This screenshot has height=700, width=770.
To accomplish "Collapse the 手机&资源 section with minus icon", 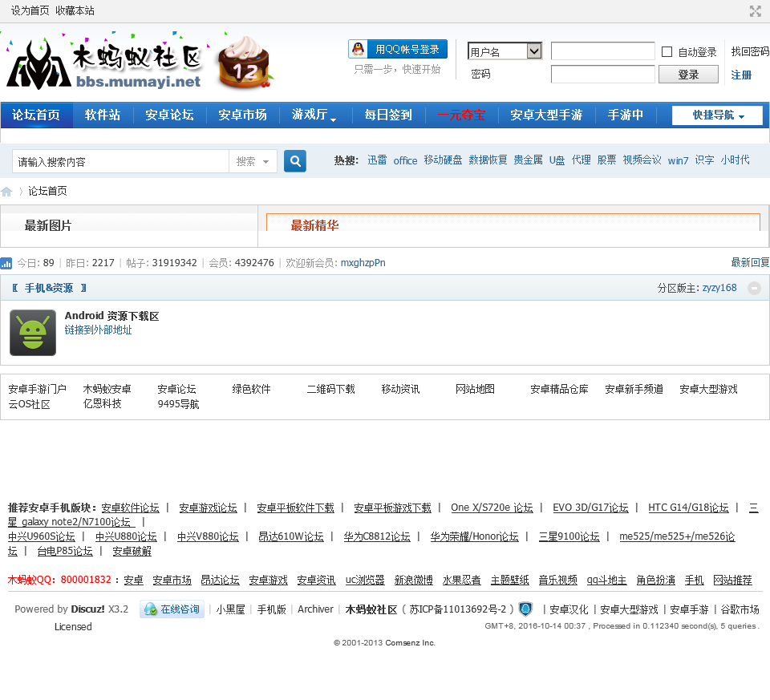I will coord(754,288).
